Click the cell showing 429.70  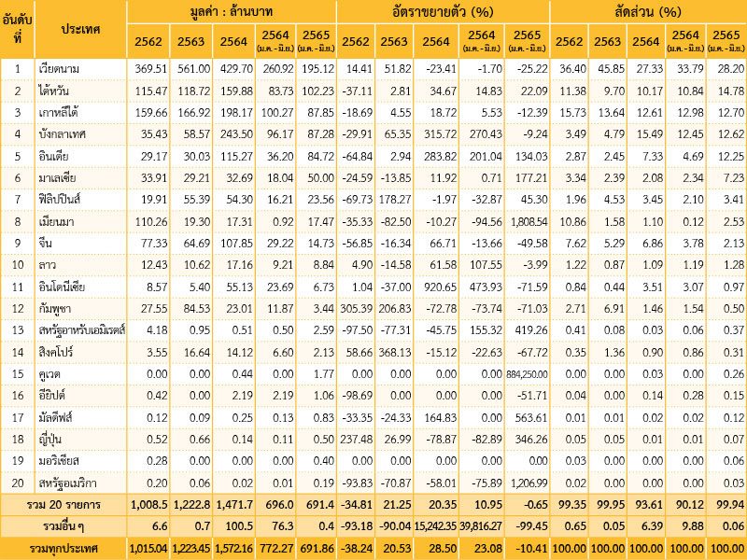(x=237, y=68)
